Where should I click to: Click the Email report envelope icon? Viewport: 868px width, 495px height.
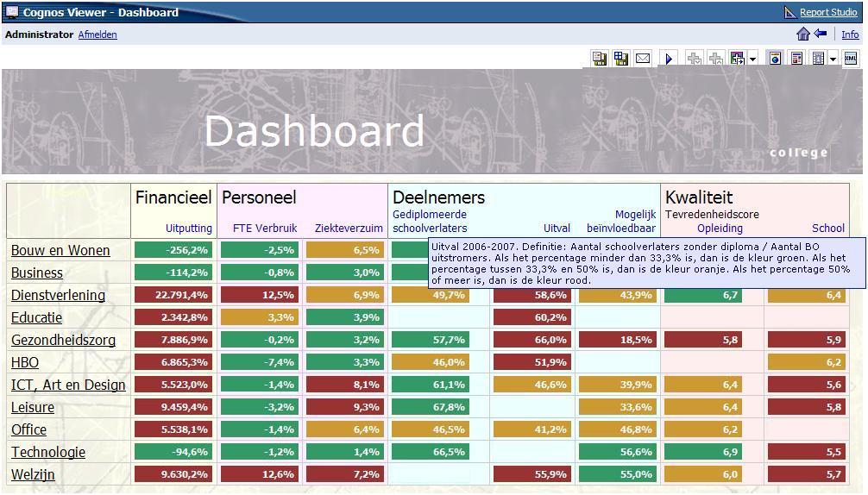642,58
